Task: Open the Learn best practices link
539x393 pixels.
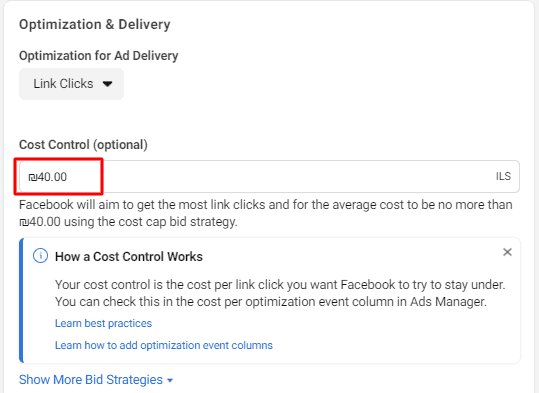Action: pyautogui.click(x=103, y=323)
